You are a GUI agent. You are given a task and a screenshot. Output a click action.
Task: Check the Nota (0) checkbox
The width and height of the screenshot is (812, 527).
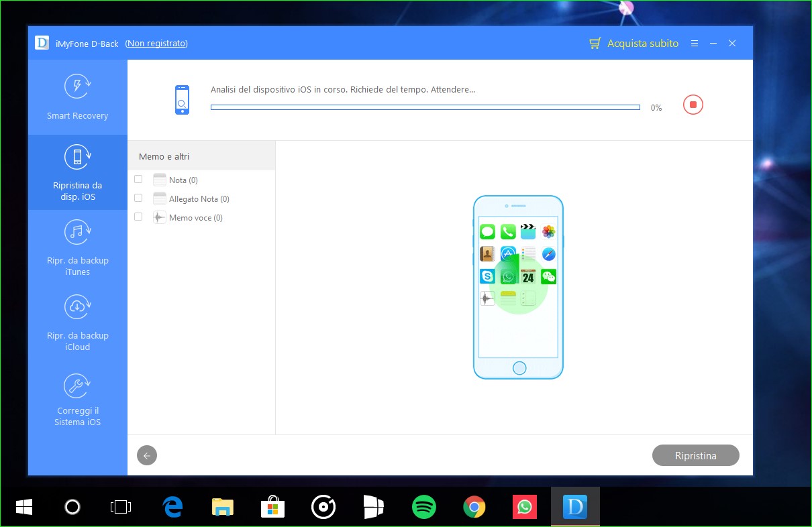pyautogui.click(x=138, y=179)
